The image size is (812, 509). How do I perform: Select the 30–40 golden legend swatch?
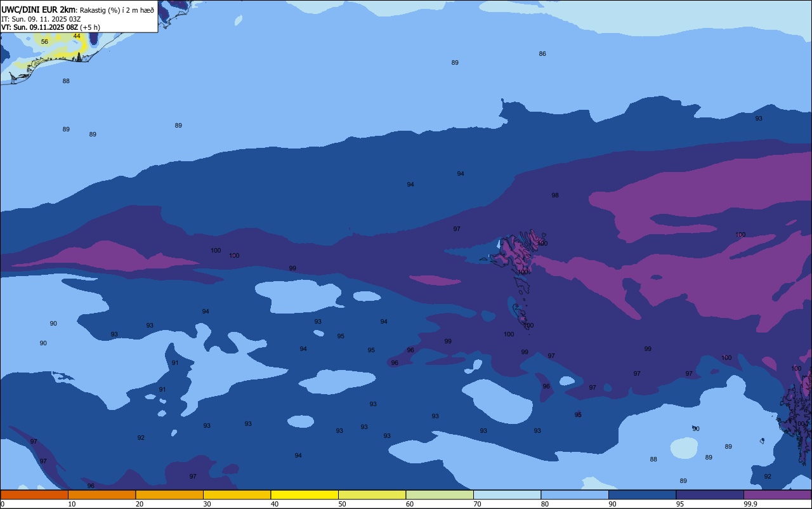pos(237,494)
